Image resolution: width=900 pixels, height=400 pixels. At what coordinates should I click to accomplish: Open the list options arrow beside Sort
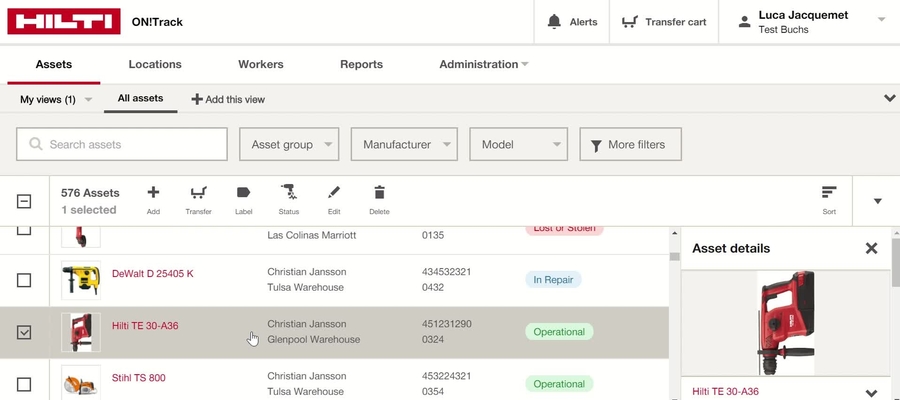[877, 201]
